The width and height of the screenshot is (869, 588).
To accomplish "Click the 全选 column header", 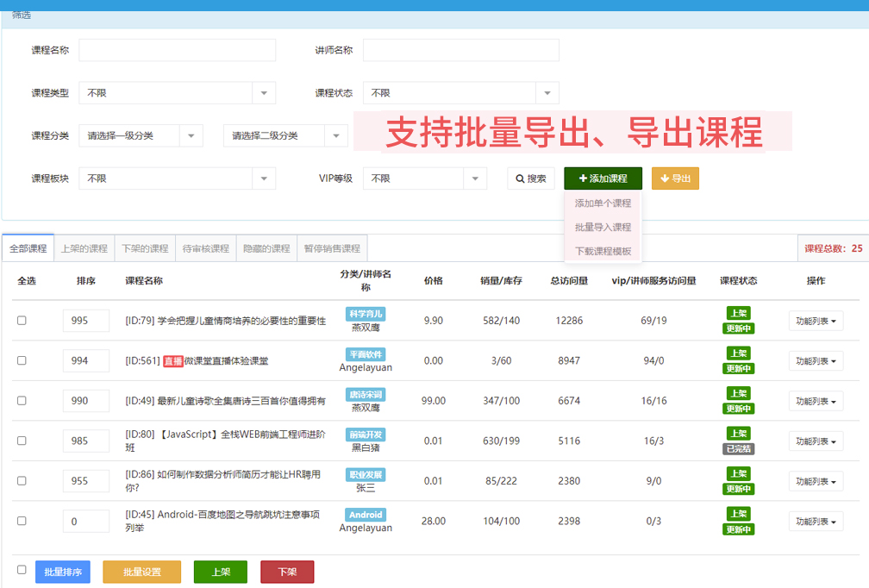I will [27, 280].
